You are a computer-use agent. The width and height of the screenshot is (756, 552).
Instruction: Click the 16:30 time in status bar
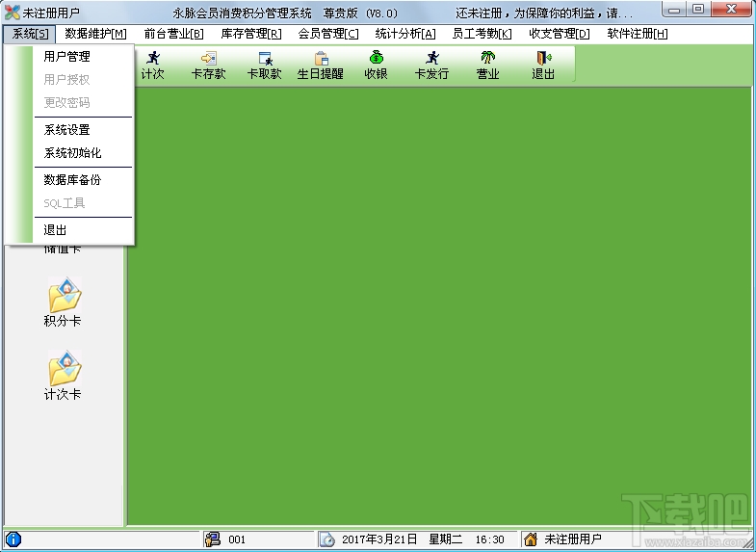490,539
